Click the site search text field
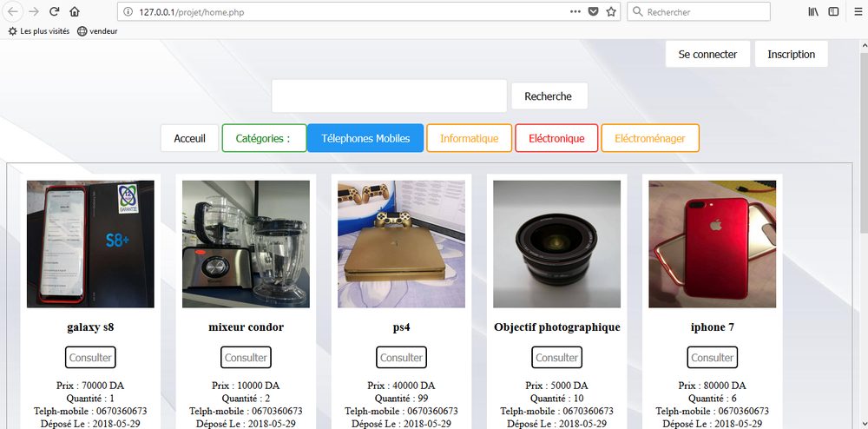This screenshot has height=429, width=868. tap(389, 96)
